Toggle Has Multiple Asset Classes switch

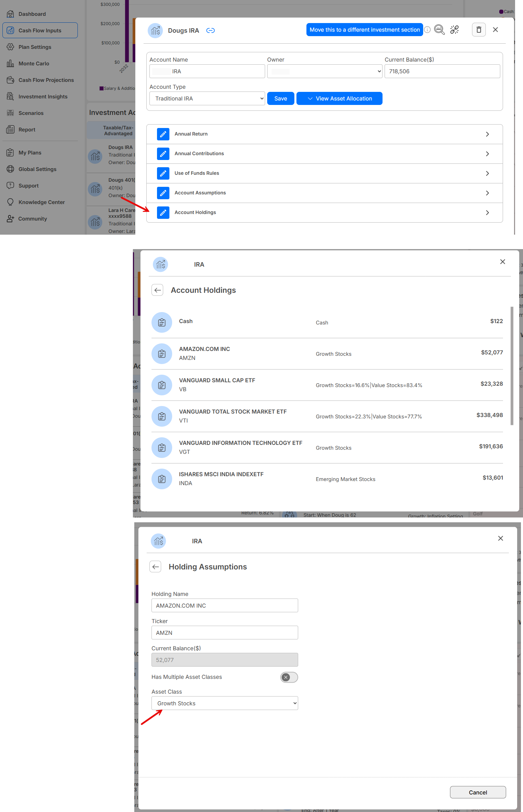pyautogui.click(x=289, y=677)
